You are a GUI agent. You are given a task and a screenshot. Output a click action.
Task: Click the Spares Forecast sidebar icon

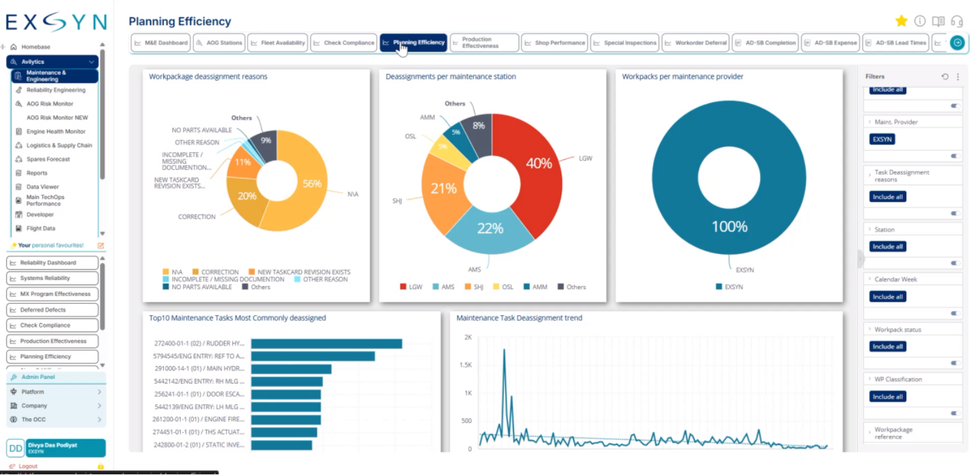coord(18,159)
